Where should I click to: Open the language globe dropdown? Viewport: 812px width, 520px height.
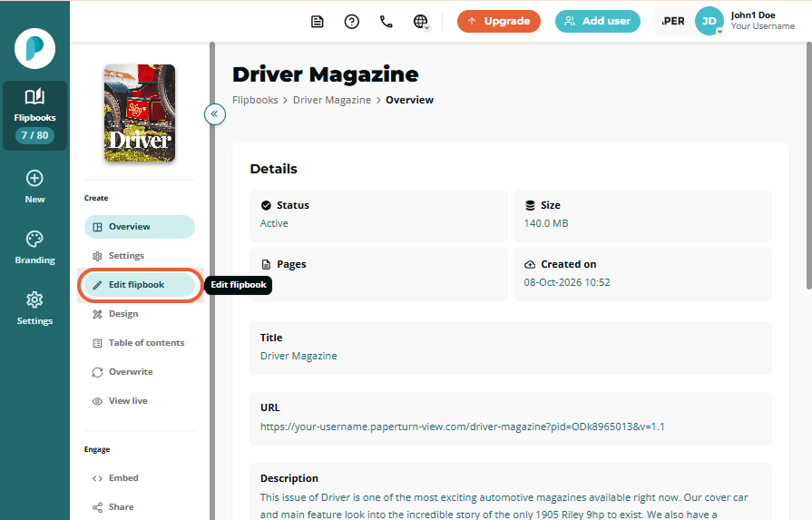tap(421, 22)
